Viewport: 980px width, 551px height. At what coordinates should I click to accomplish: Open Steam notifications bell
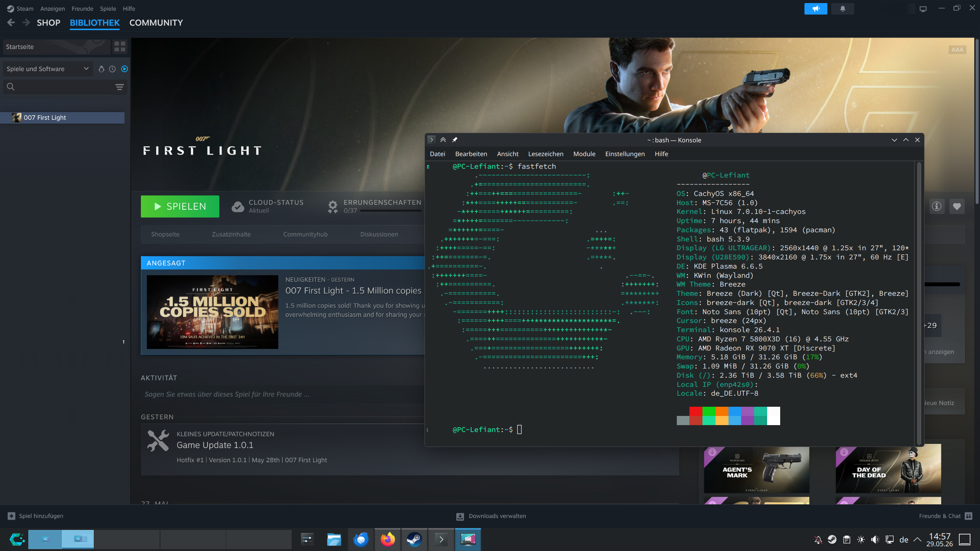pos(843,8)
